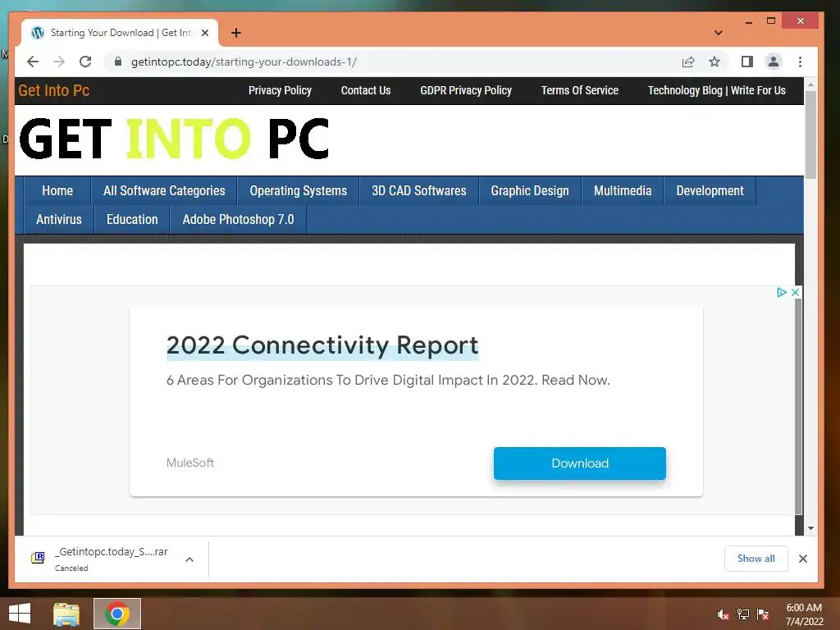
Task: Open the Development category
Action: tap(710, 190)
